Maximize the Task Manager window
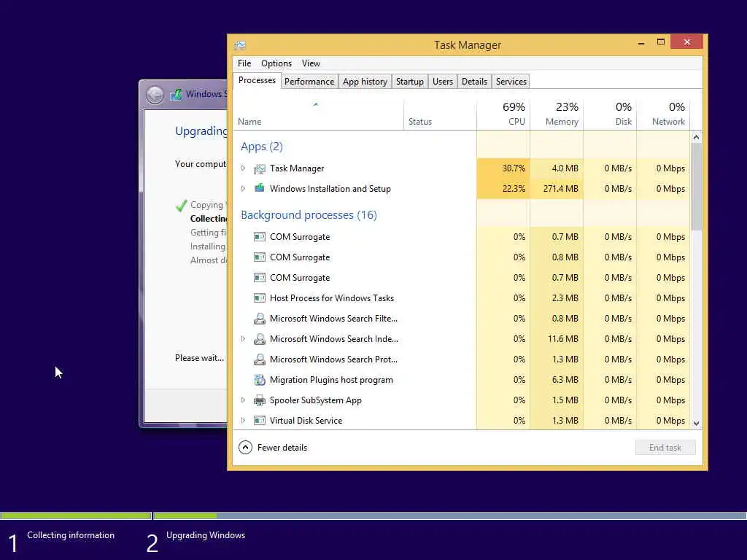The image size is (747, 560). 661,42
